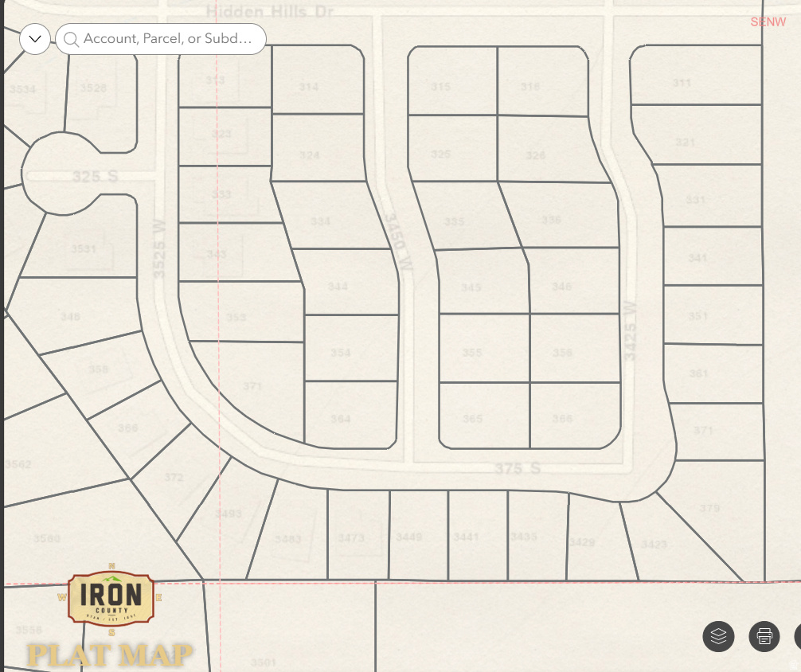Click the 375 S street label
The height and width of the screenshot is (672, 801).
pos(518,470)
